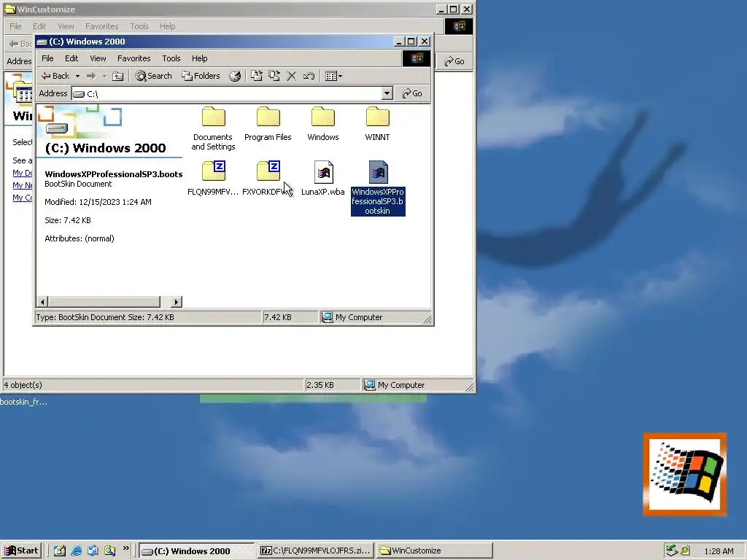The image size is (747, 560).
Task: Select the WINNT folder
Action: pos(377,124)
